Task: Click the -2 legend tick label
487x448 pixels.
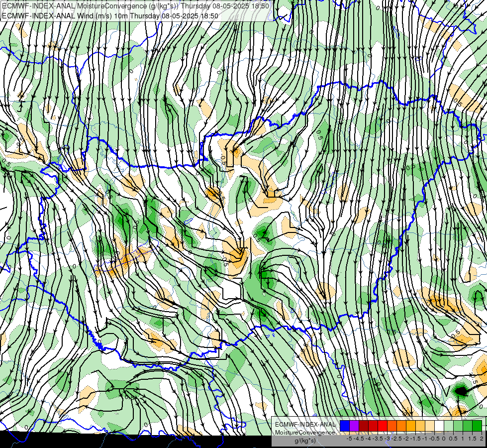Action: [406, 439]
